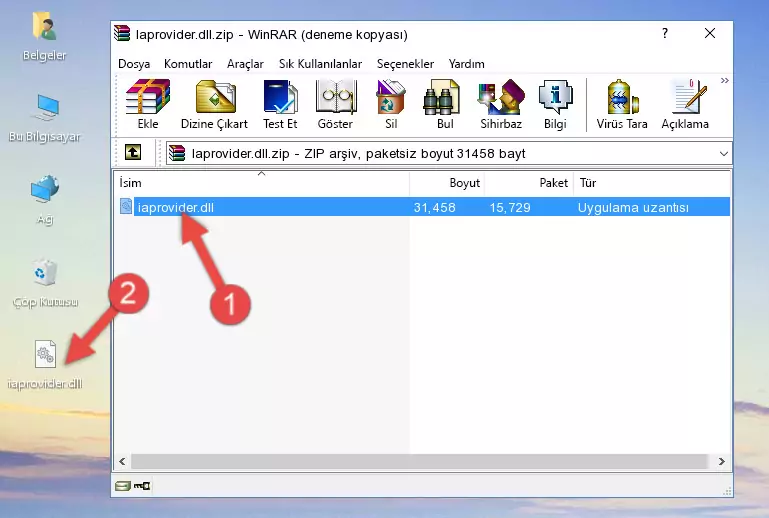Screen dimensions: 769x518
Task: Open the Seçenekler menu
Action: point(405,64)
